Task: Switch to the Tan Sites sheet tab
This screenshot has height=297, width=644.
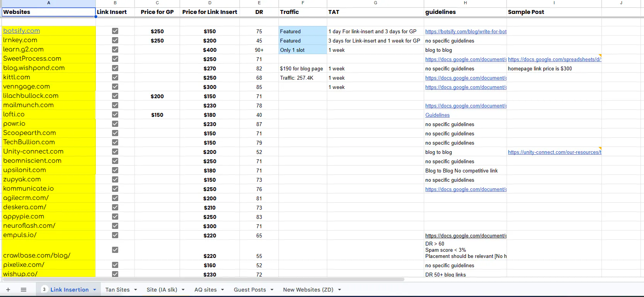Action: pyautogui.click(x=117, y=290)
